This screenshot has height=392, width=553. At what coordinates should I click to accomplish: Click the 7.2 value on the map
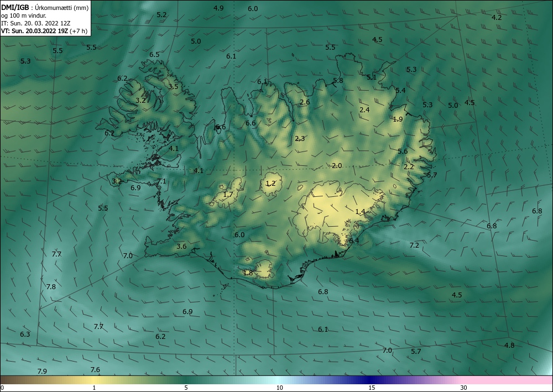coord(414,245)
